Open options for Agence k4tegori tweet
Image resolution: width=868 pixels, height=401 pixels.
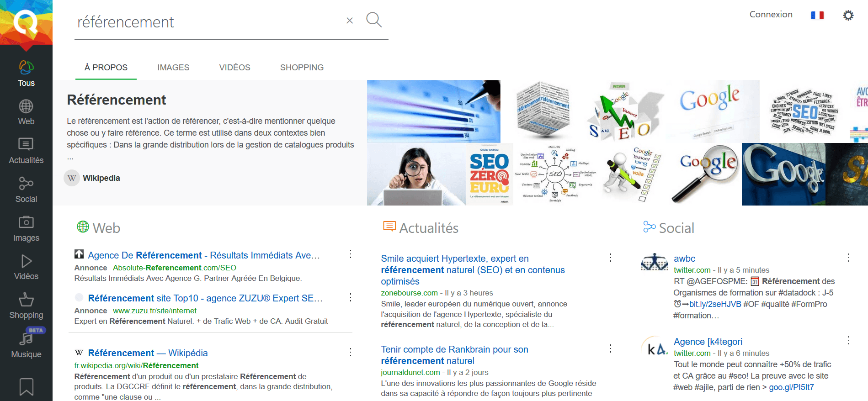click(849, 341)
